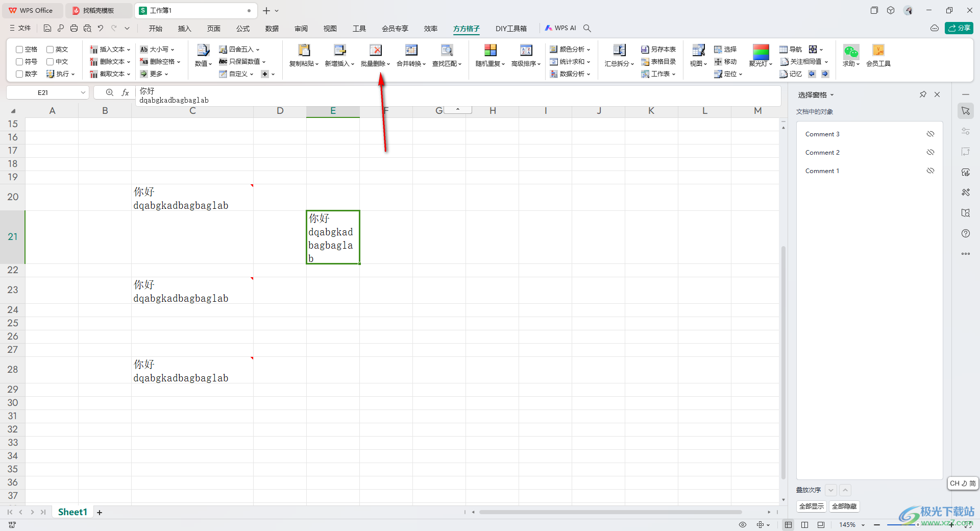Expand the Name Box cell reference dropdown
The width and height of the screenshot is (980, 531).
83,92
